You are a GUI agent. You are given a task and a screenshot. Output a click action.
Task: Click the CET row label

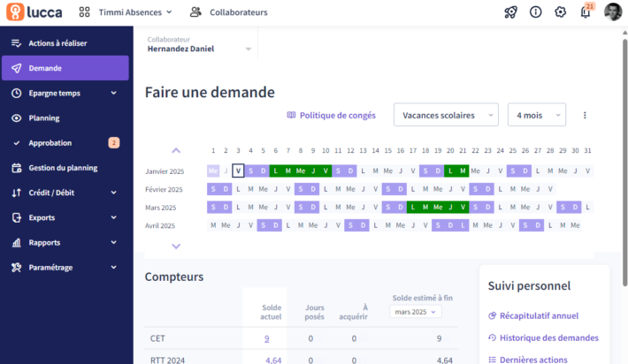(x=157, y=338)
